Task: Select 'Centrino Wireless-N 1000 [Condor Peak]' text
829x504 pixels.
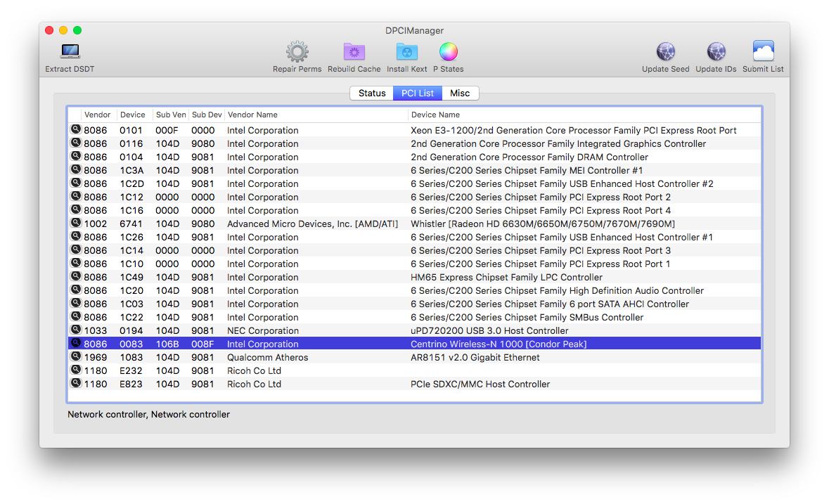Action: click(499, 344)
